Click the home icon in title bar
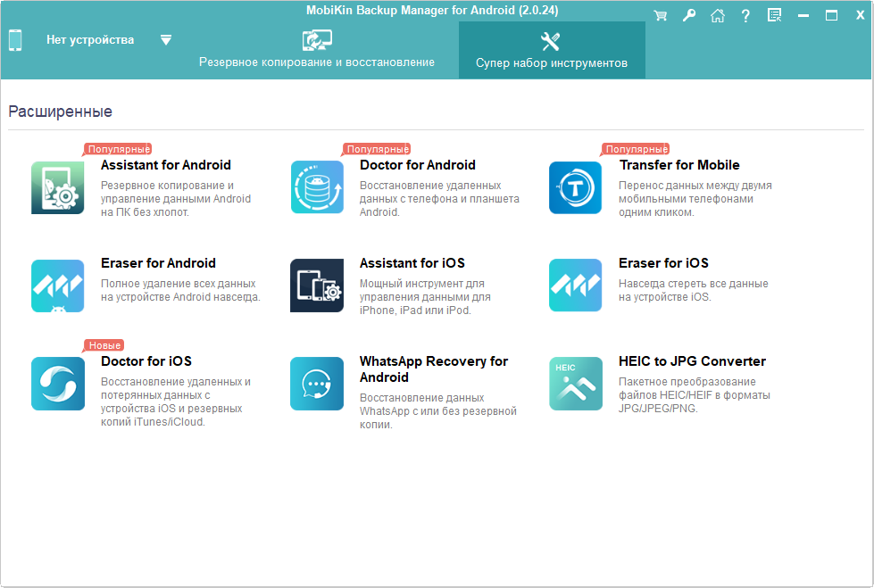 click(x=718, y=15)
